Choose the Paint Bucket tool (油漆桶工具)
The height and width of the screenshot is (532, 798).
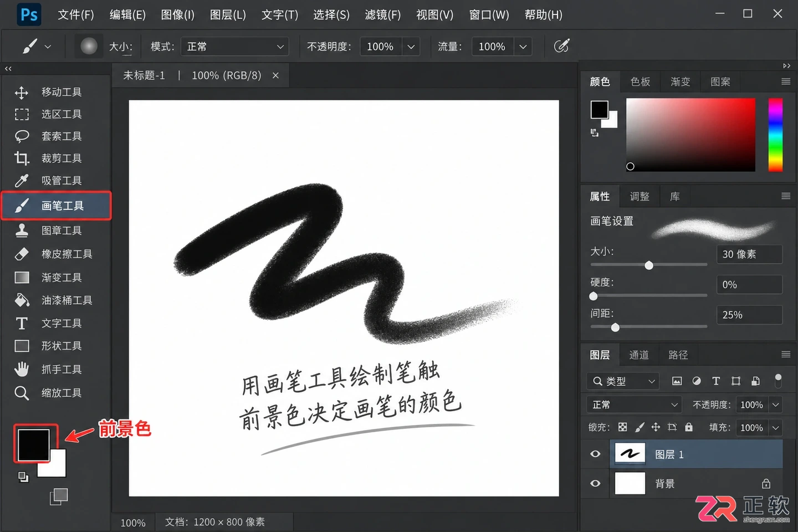point(55,300)
